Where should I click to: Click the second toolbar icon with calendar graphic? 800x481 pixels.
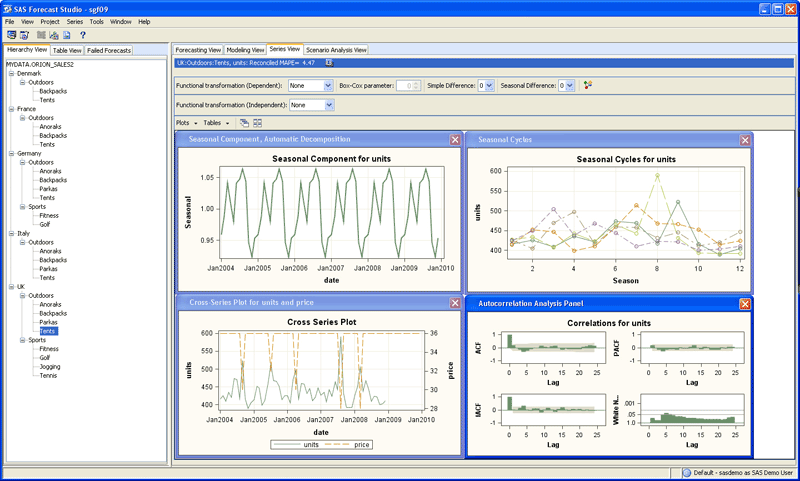pyautogui.click(x=24, y=35)
